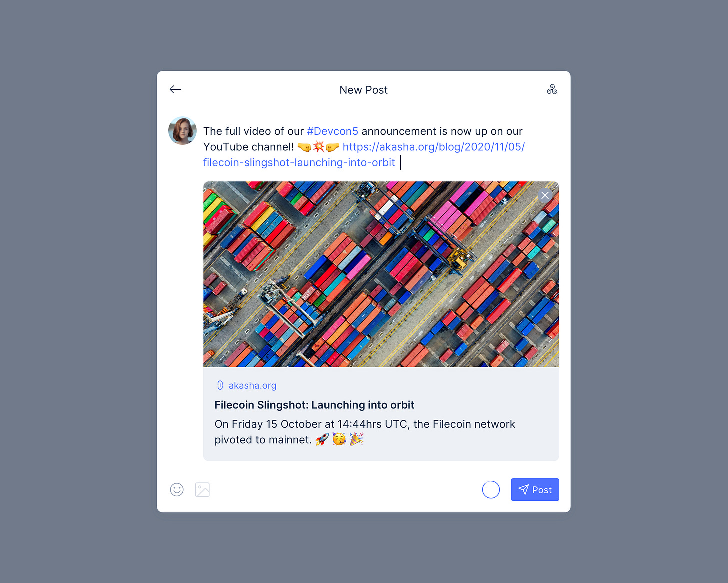The image size is (728, 583).
Task: Open the emoji picker smiley icon
Action: point(177,490)
